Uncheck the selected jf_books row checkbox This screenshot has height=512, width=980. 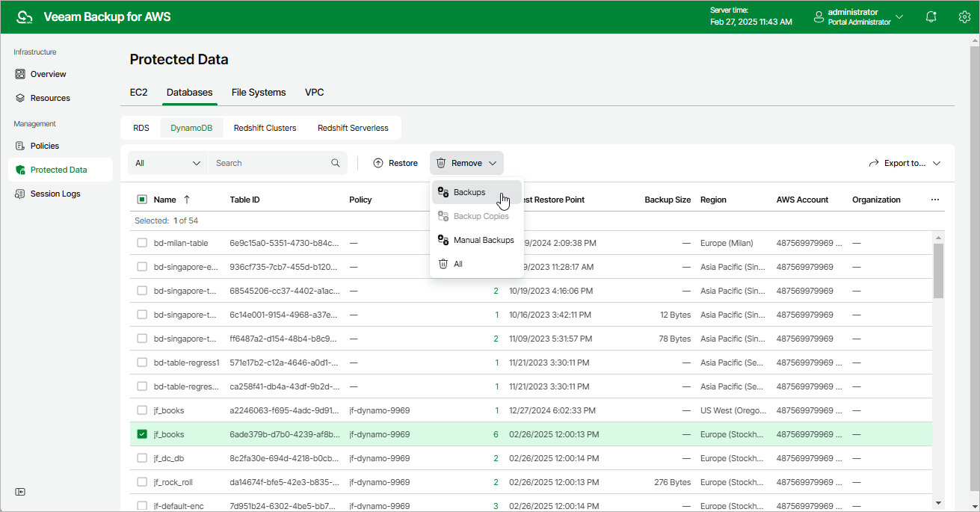(142, 434)
